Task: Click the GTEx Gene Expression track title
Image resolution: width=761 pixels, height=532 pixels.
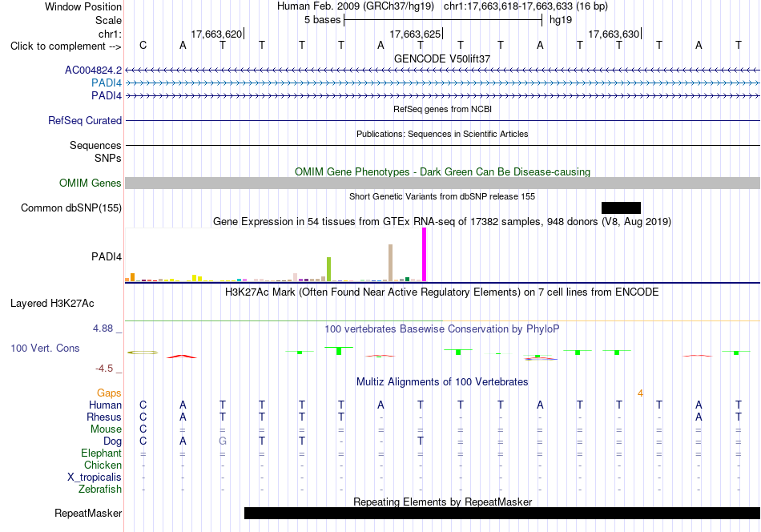Action: tap(442, 222)
